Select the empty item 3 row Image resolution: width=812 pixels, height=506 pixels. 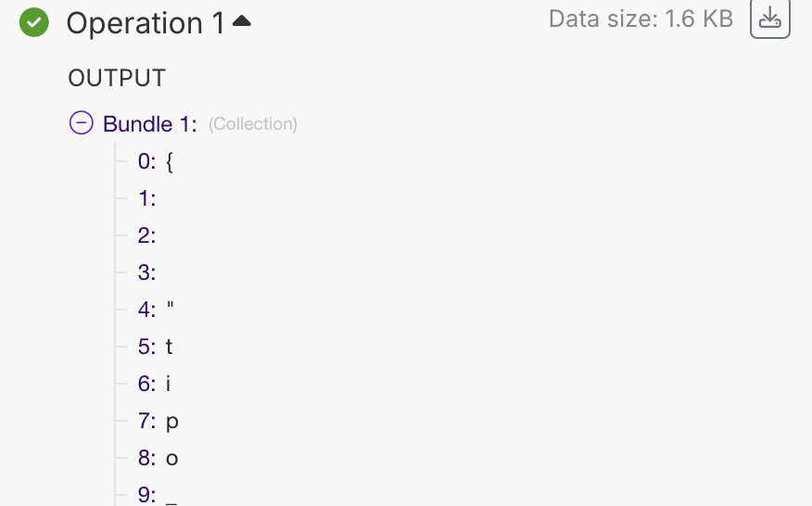coord(146,272)
